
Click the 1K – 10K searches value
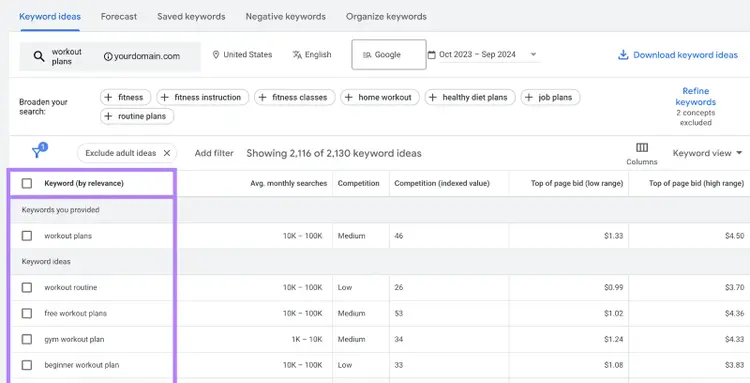click(x=307, y=339)
